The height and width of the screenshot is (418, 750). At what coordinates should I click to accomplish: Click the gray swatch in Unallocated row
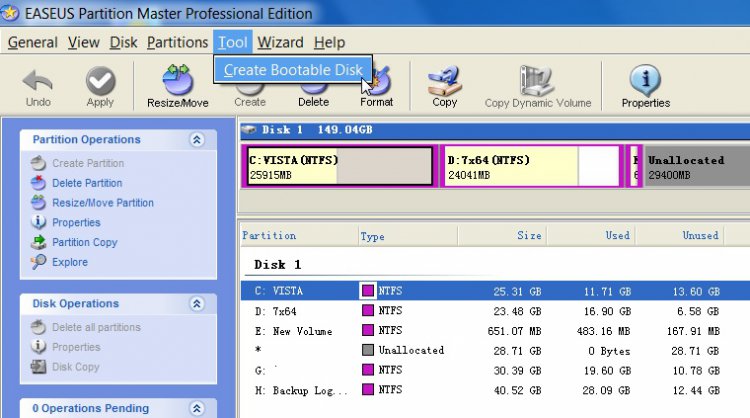[367, 350]
